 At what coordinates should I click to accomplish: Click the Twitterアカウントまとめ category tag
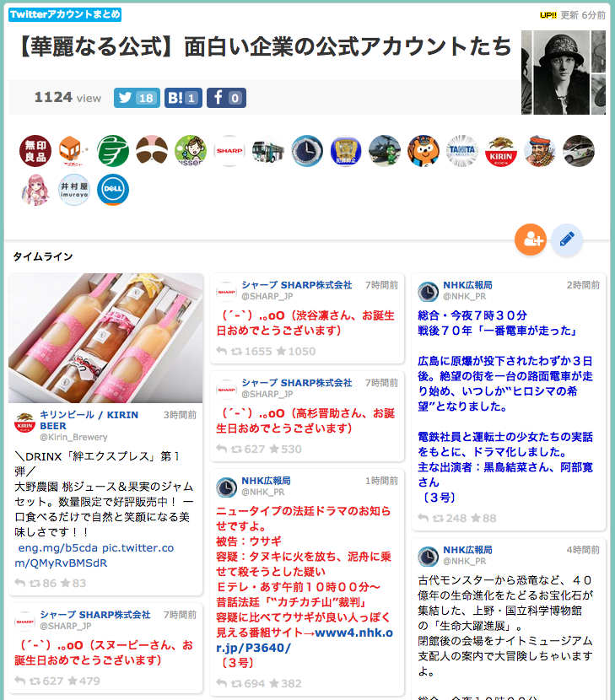[x=65, y=14]
